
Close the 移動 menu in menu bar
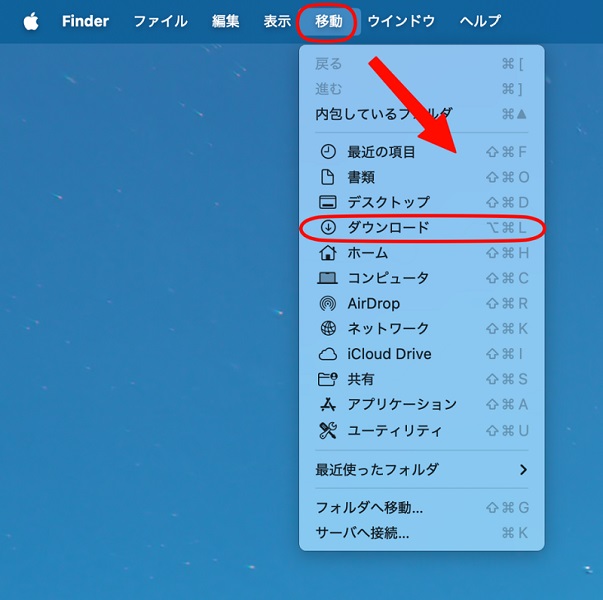tap(329, 21)
